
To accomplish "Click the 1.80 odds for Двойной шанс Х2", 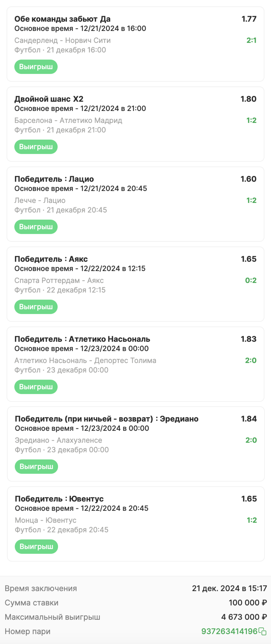I will pos(248,99).
